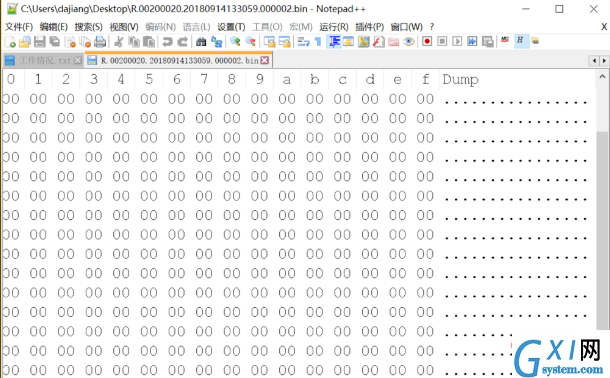Image resolution: width=610 pixels, height=378 pixels.
Task: Open the Document Map icon
Action: coord(363,42)
